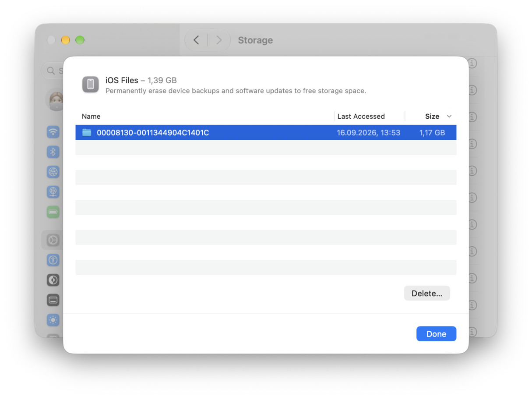Image resolution: width=532 pixels, height=400 pixels.
Task: Click the Storage title in the toolbar
Action: 255,40
